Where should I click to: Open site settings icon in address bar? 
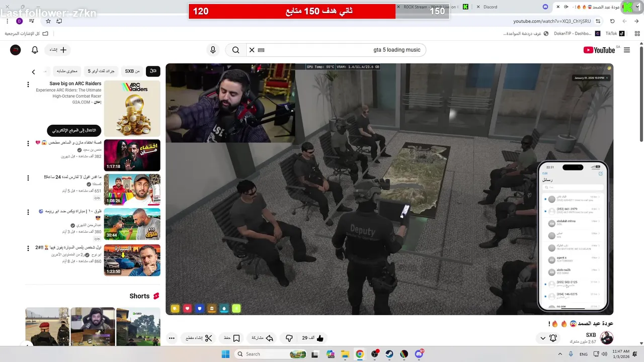[598, 21]
